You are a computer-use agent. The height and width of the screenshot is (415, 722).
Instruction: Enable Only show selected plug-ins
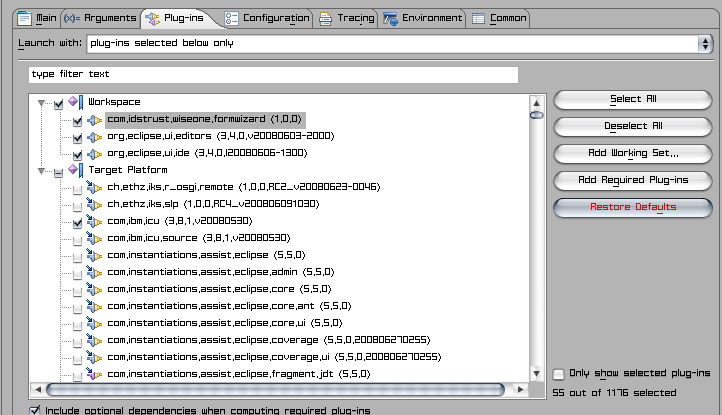coord(559,374)
